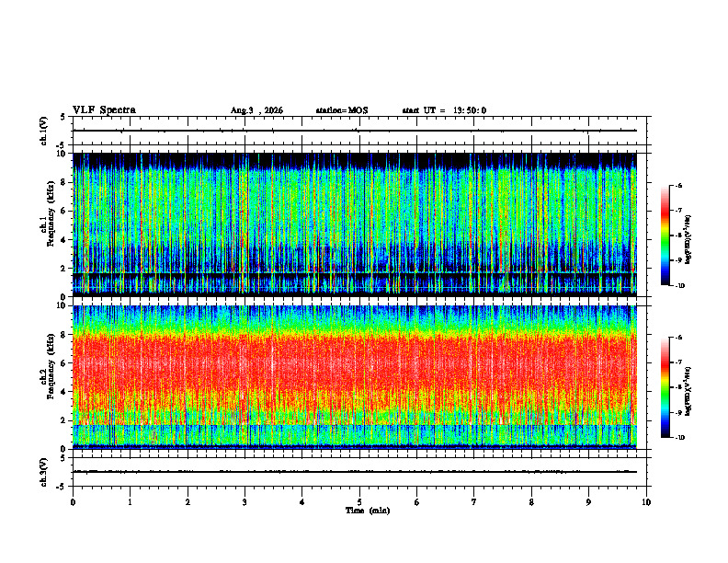Viewport: 728px width, 563px height.
Task: Click the "-9" label on ch.1 colorbar
Action: click(678, 260)
